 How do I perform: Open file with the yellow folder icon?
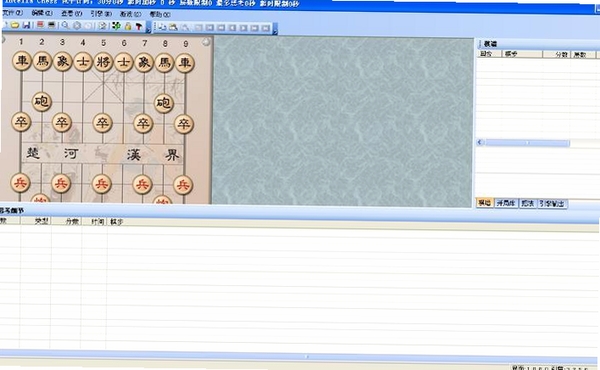pyautogui.click(x=15, y=25)
